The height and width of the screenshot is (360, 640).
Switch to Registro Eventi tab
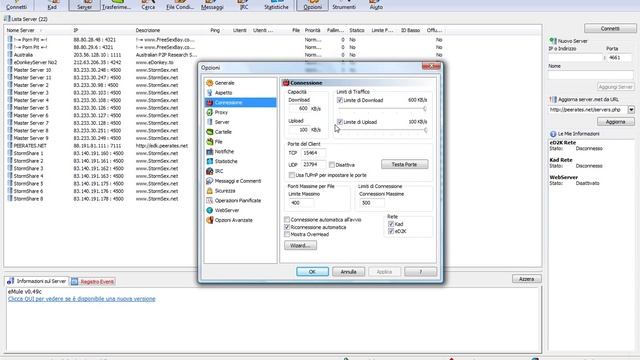click(93, 282)
